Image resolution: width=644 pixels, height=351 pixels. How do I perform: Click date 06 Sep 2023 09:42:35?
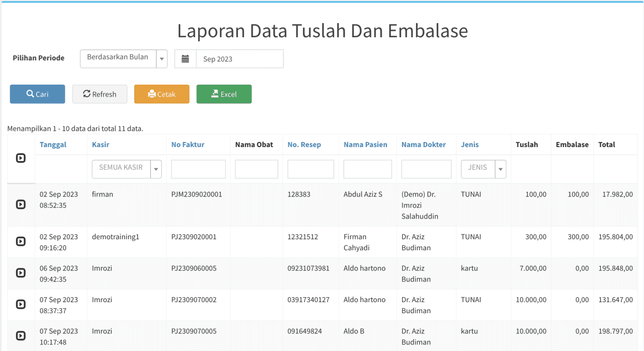[59, 274]
